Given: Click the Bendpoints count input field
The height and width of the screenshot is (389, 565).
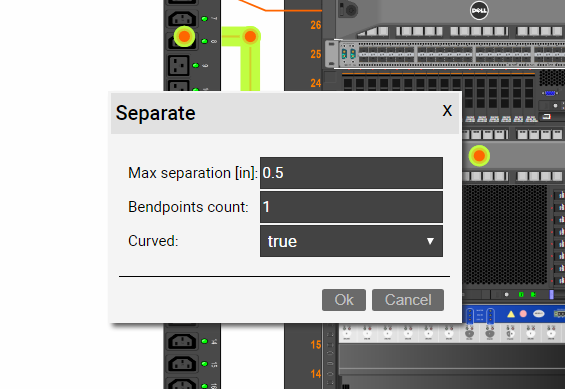Looking at the screenshot, I should 351,207.
